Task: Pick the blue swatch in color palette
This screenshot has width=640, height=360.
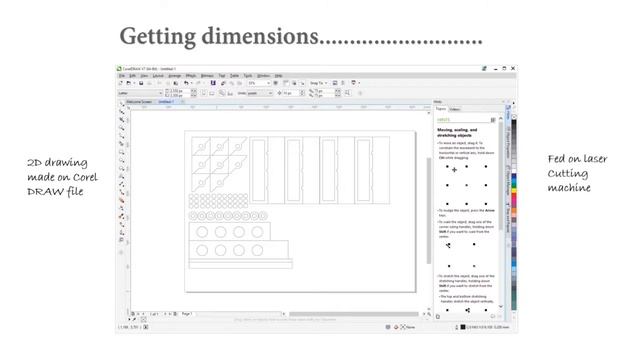Action: coord(514,176)
